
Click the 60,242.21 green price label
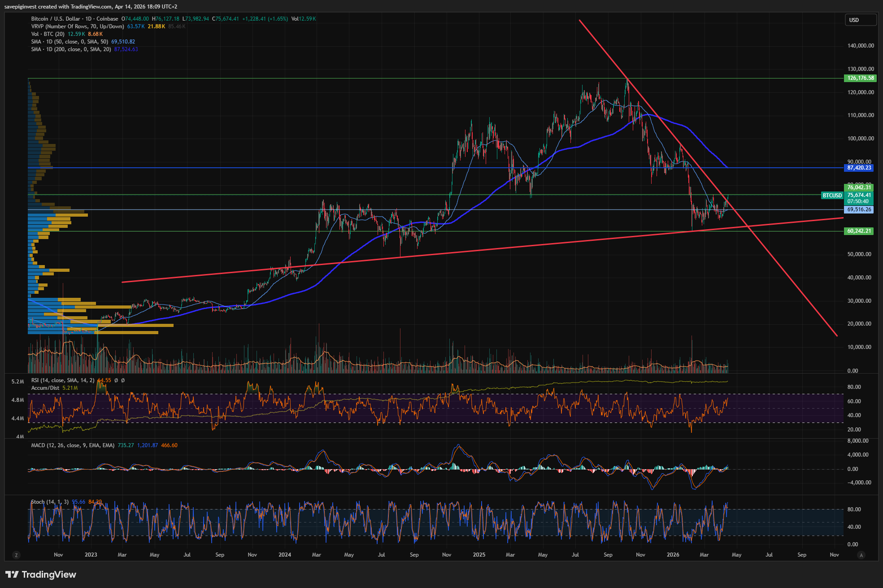(x=859, y=231)
